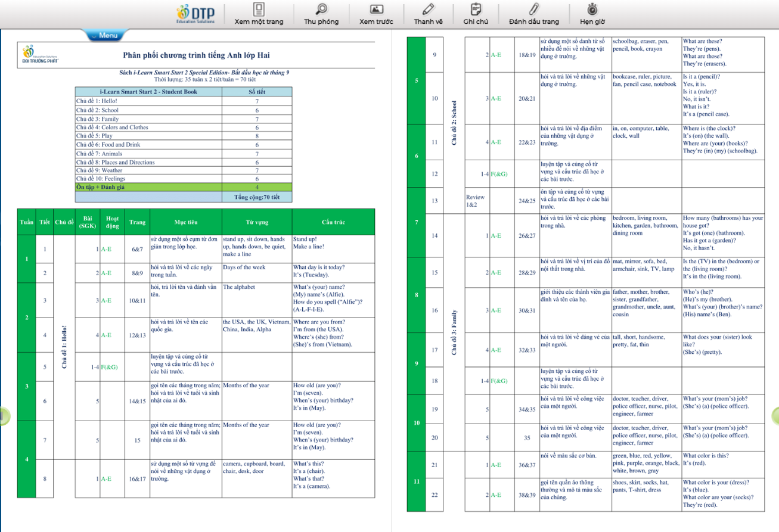The image size is (779, 532).
Task: Click 'shoes, skirt, socks, hat' vocabulary cell
Action: (x=647, y=494)
